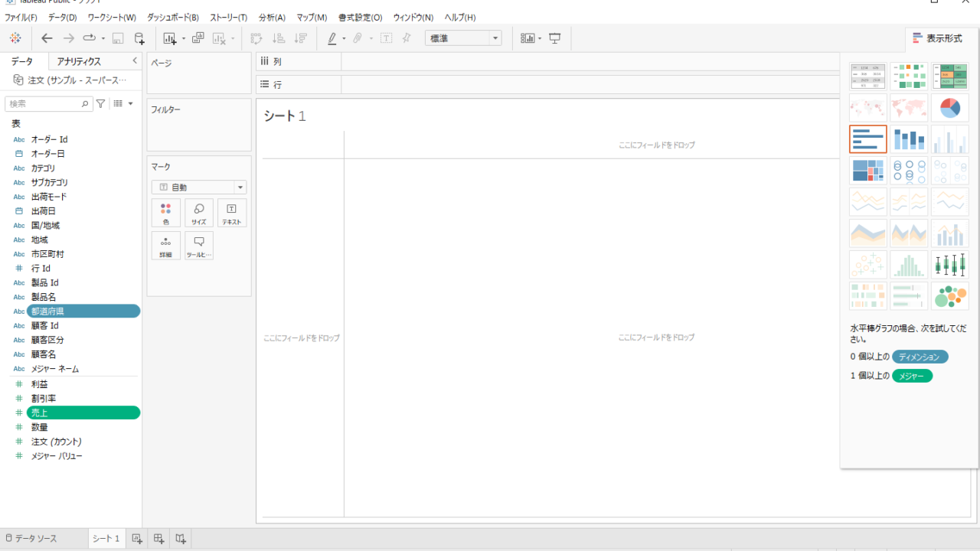Open the highlight pen dropdown arrow
Viewport: 980px width, 551px height.
tap(344, 38)
